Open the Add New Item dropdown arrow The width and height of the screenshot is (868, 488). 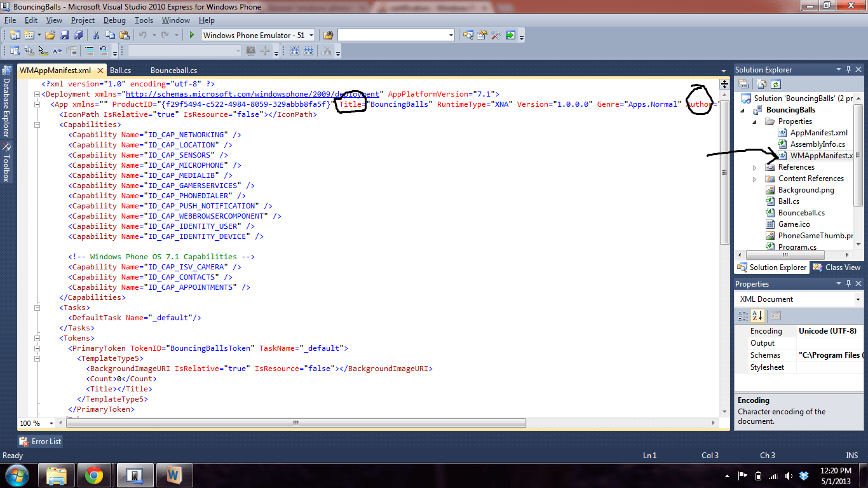point(38,36)
